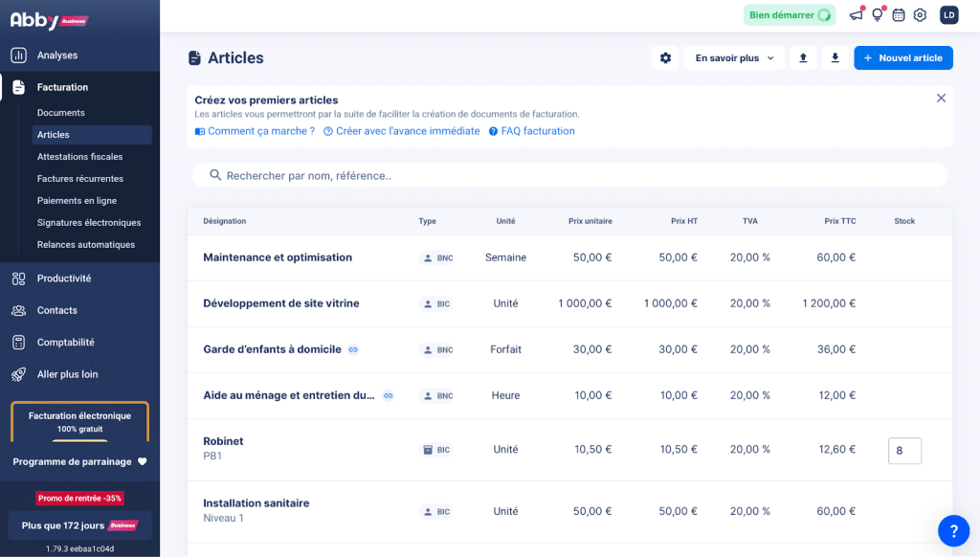Expand the En savoir plus dropdown
The width and height of the screenshot is (980, 557).
coord(734,58)
